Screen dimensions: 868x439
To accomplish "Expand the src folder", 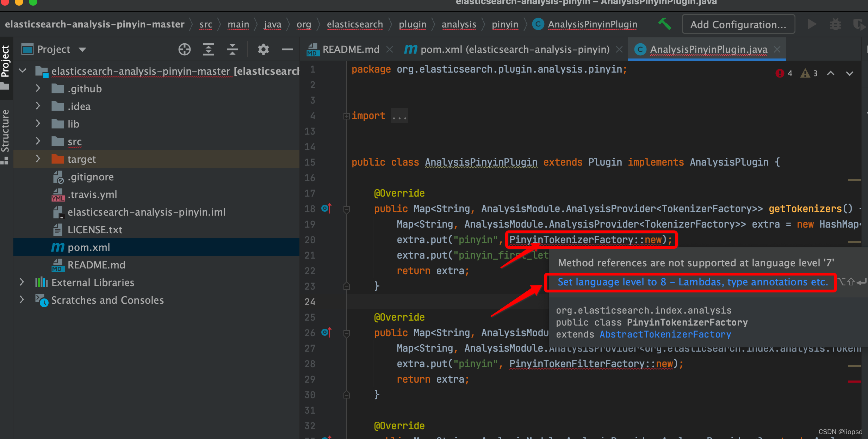I will point(38,141).
